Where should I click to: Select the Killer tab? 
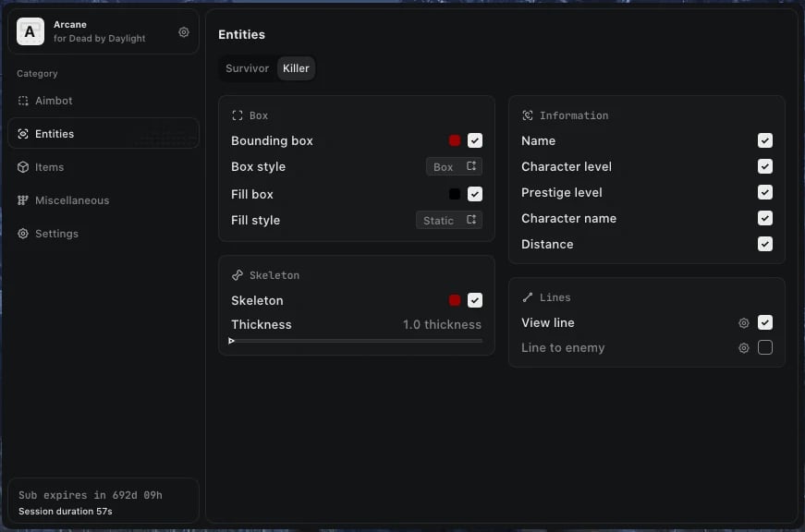point(297,68)
